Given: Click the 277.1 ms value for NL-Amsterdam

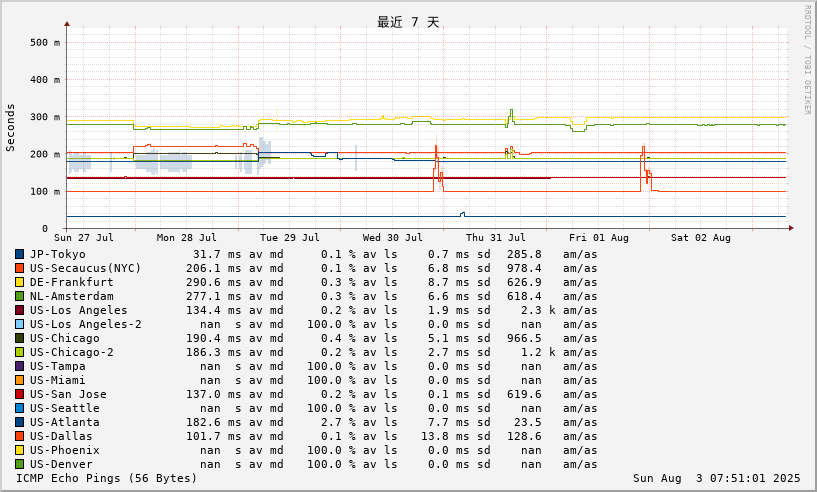Looking at the screenshot, I should click(214, 297).
